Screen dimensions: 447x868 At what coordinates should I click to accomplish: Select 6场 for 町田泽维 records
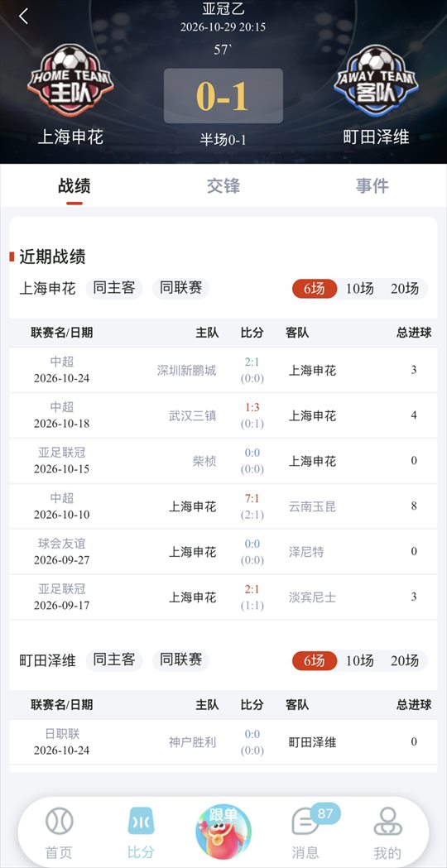tap(315, 660)
